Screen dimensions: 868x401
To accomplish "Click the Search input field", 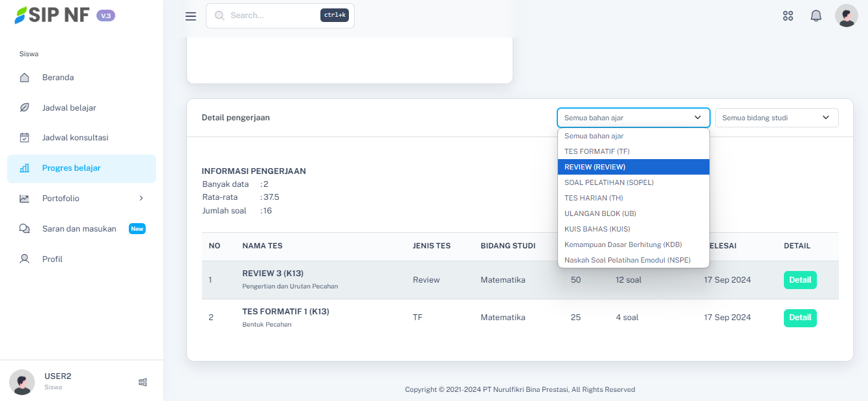I will pos(272,16).
